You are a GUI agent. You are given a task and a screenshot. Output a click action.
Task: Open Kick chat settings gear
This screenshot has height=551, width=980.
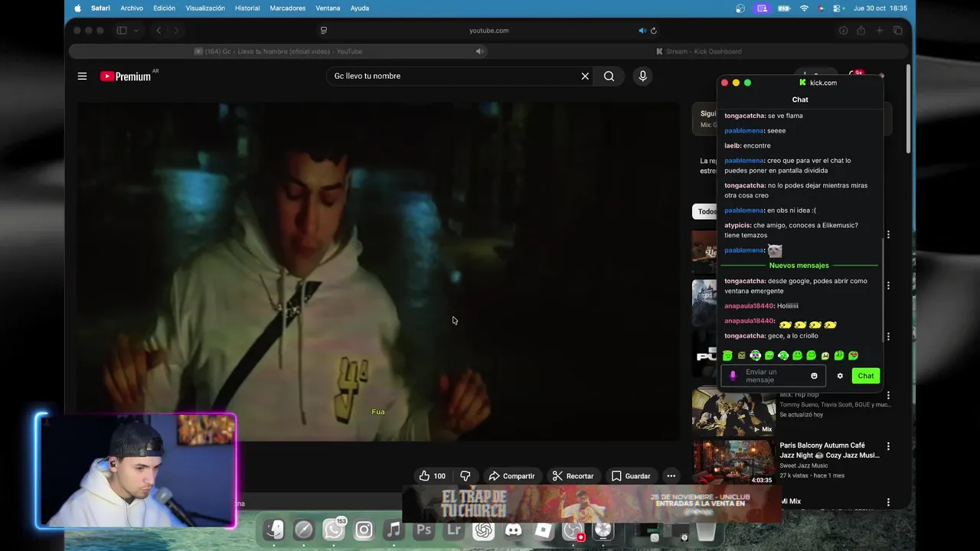click(840, 376)
